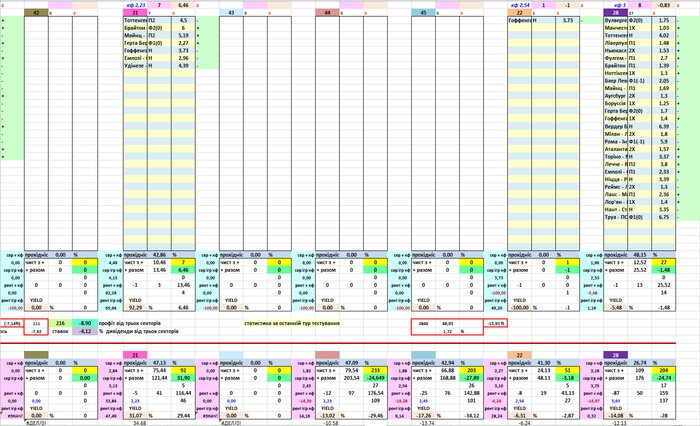Click the Реймс match cell
This screenshot has height=426, width=700.
(616, 187)
